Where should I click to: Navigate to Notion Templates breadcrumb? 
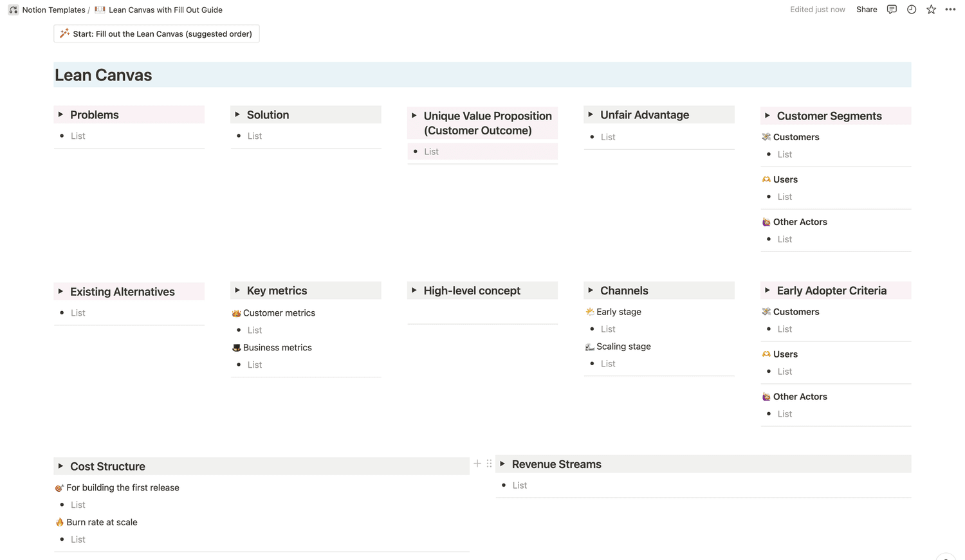point(53,10)
